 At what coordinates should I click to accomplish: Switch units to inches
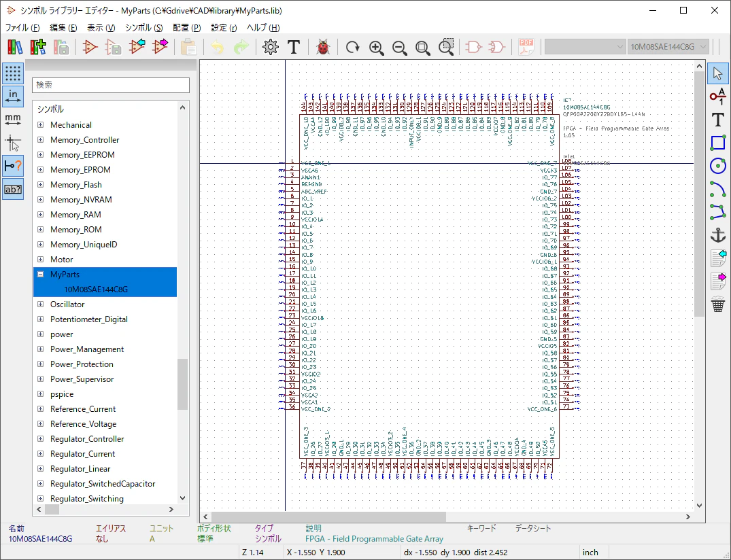(x=13, y=97)
